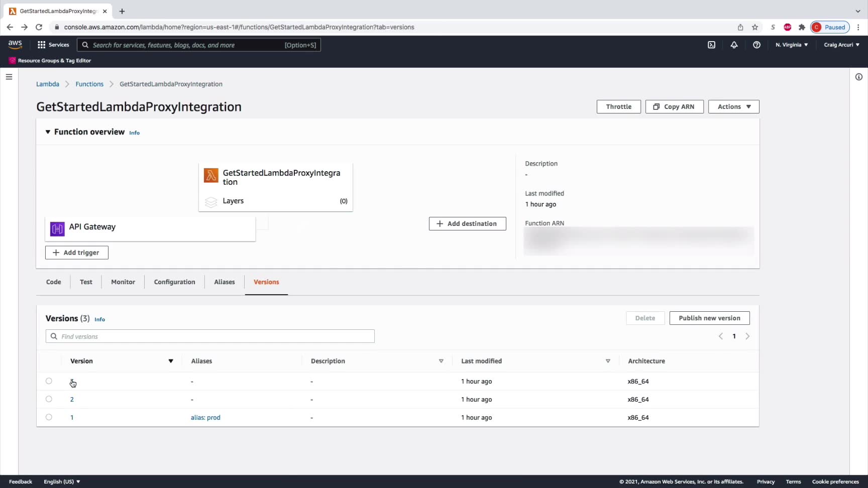Click the AWS logo home icon

click(15, 45)
